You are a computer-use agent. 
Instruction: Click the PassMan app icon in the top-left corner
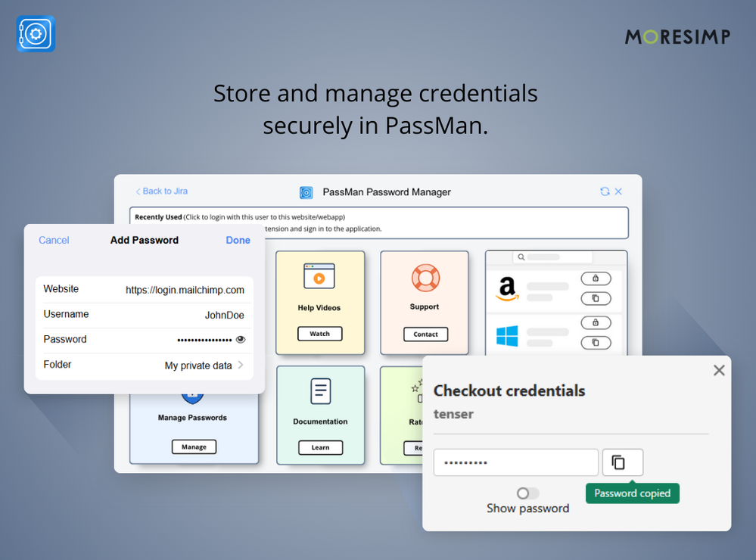(x=35, y=33)
